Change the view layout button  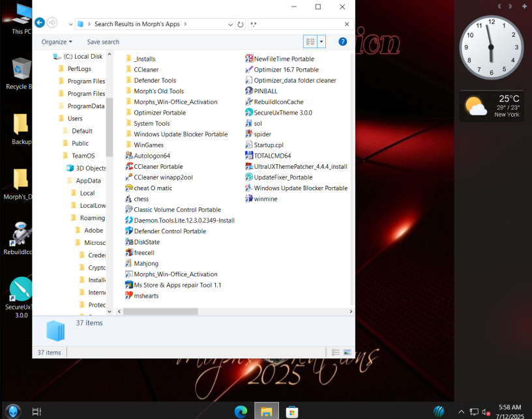[310, 42]
